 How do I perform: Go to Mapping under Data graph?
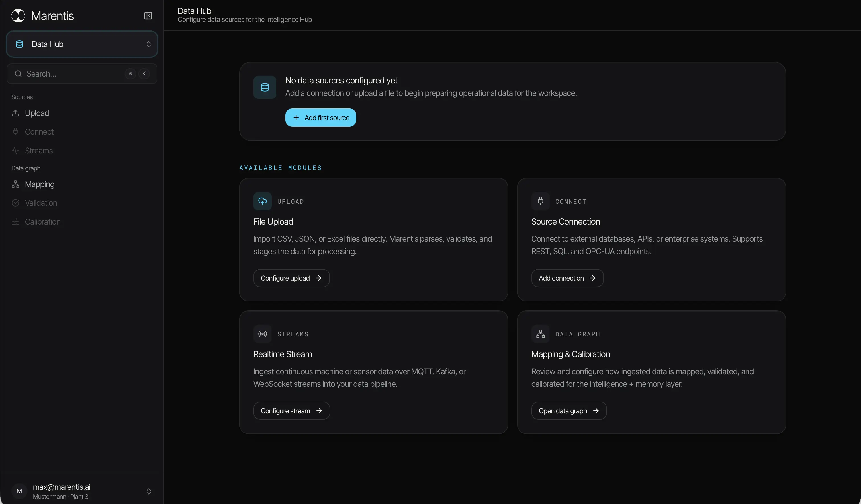tap(82, 184)
